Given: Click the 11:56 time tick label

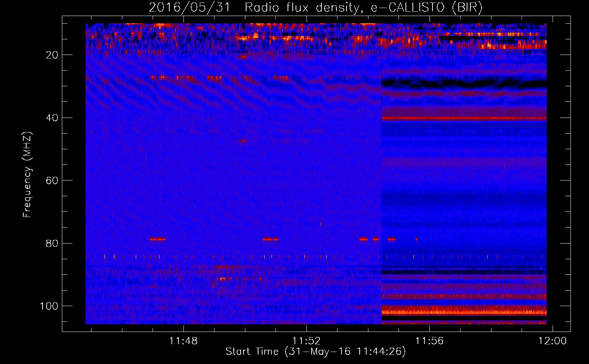Looking at the screenshot, I should (x=430, y=341).
